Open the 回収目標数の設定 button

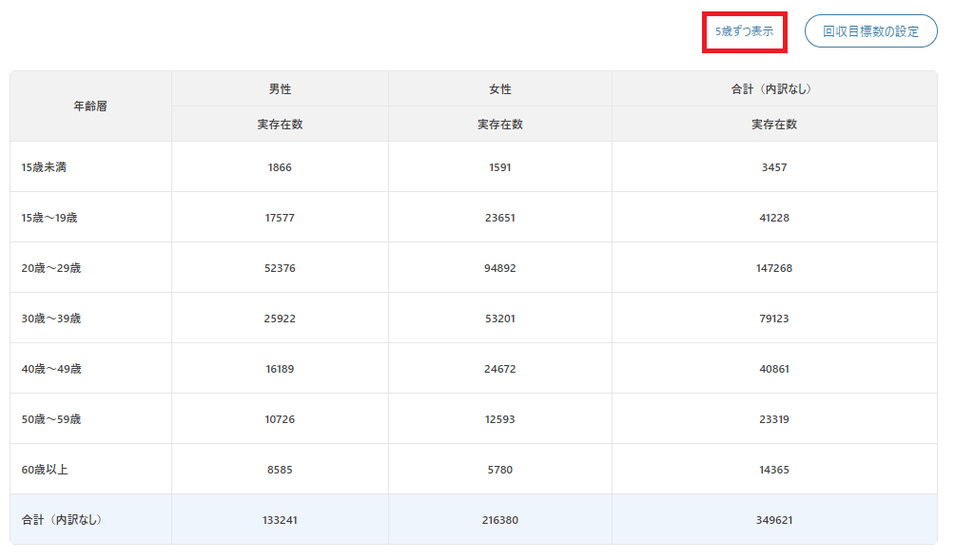click(x=870, y=31)
